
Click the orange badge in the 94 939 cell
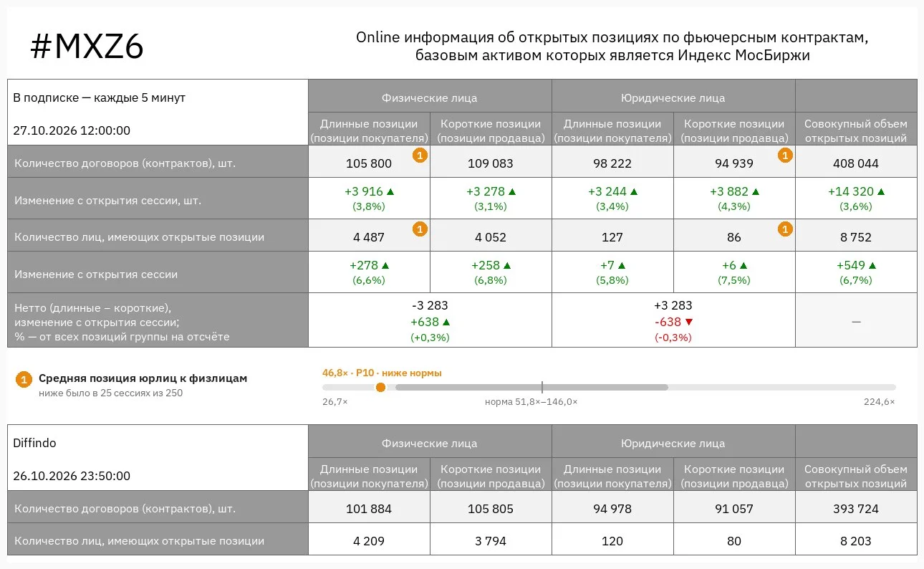pos(786,155)
